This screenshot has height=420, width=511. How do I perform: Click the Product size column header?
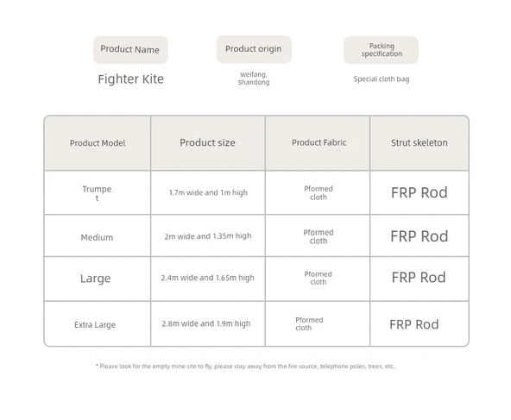click(208, 143)
